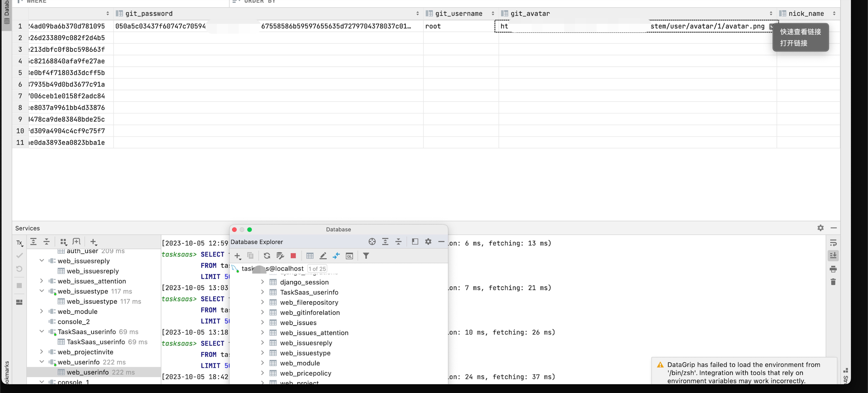
Task: Expand the TaskSaas_userinfo table in the explorer
Action: [262, 292]
